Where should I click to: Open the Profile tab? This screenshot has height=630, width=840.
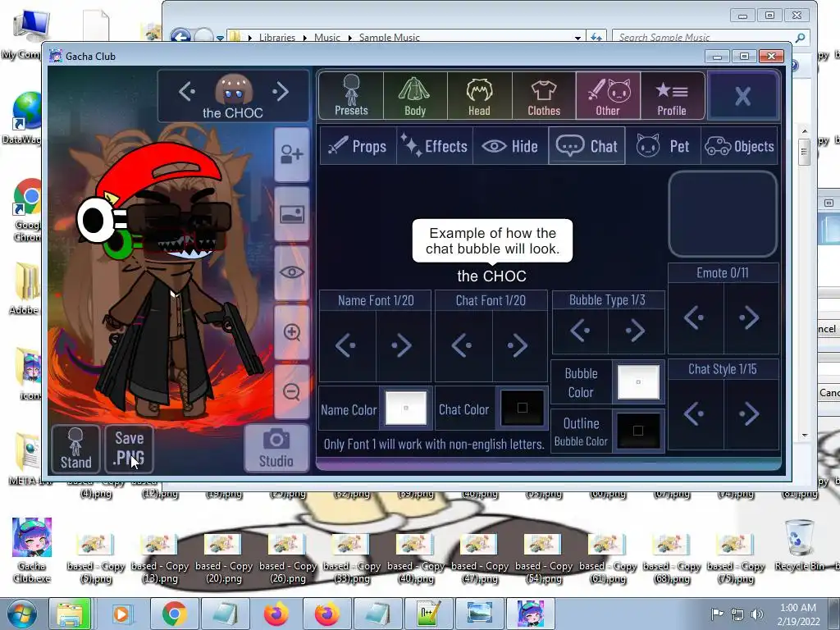point(672,96)
